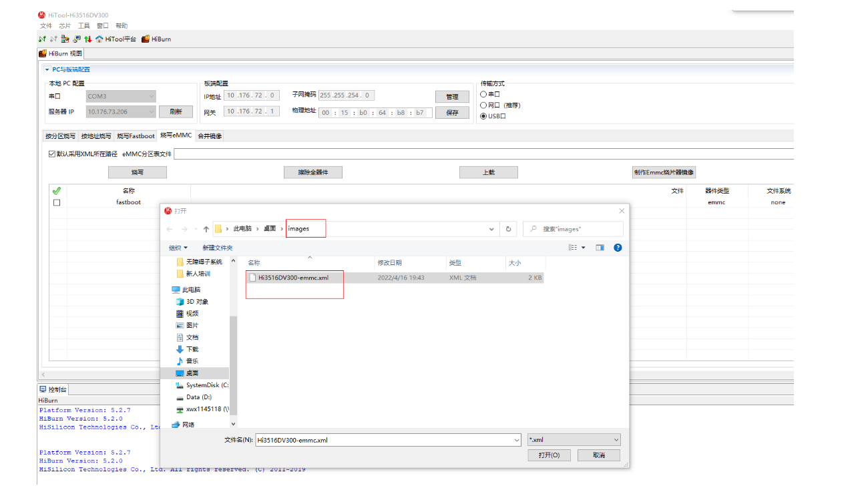Refresh the images folder in Open dialog
Screen dimensions: 868x488
pos(508,229)
